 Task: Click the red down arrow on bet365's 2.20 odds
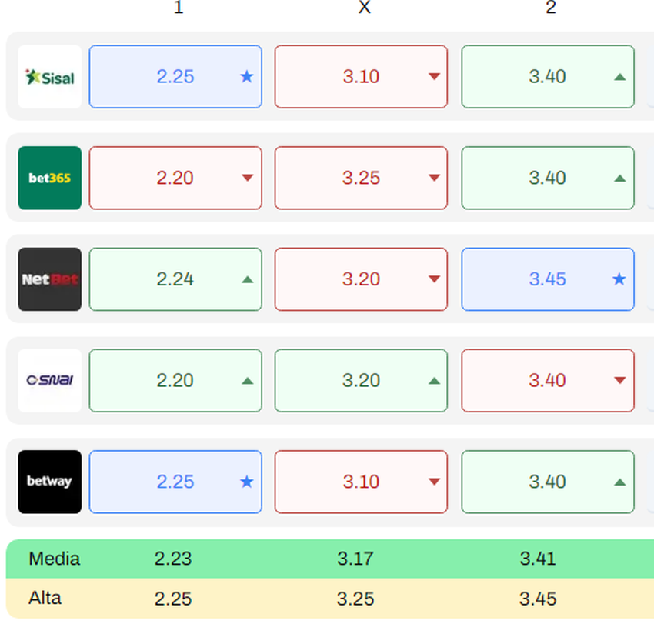pos(247,178)
